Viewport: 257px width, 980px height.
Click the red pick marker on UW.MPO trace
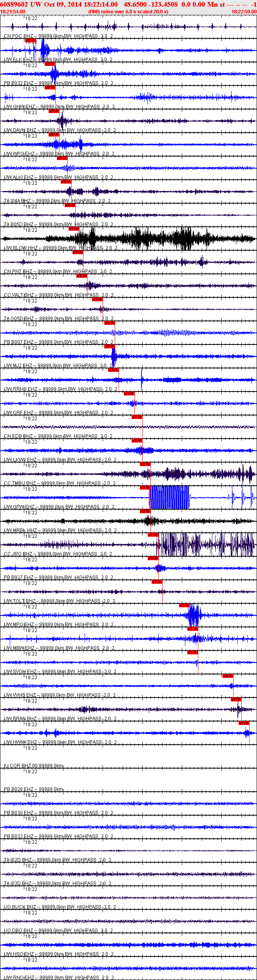click(184, 605)
